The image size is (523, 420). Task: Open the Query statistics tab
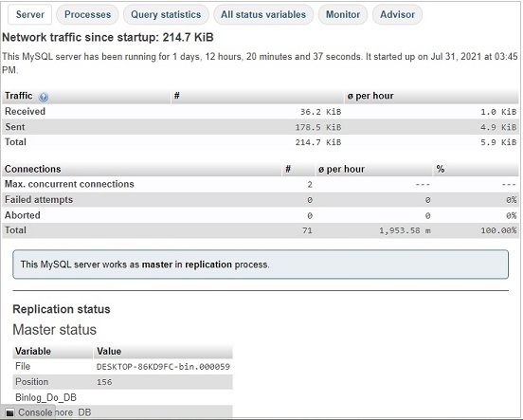[x=166, y=14]
